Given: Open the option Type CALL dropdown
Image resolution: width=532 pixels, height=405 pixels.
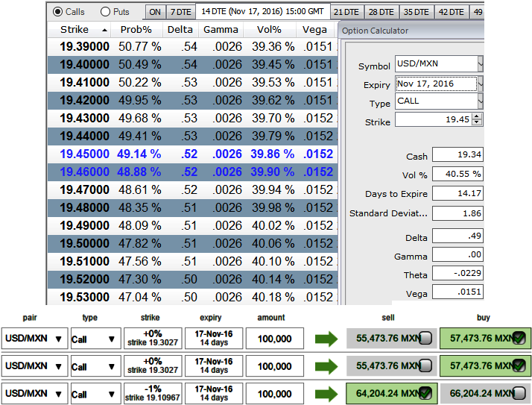Looking at the screenshot, I should pyautogui.click(x=480, y=101).
